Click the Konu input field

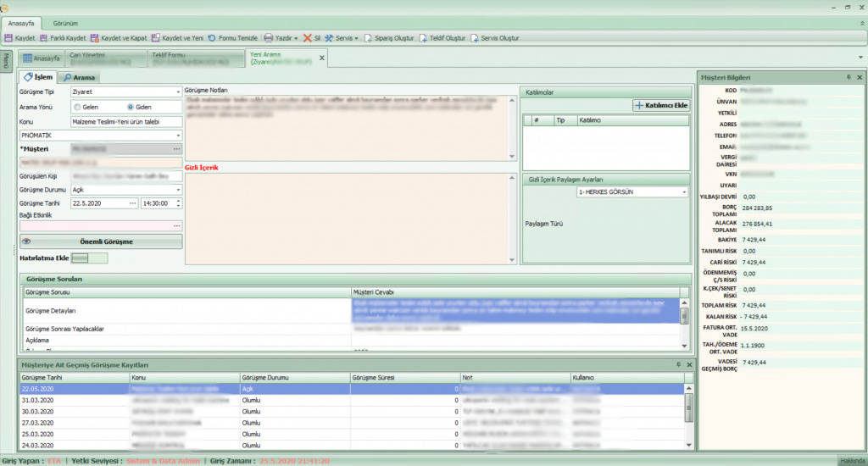pyautogui.click(x=126, y=122)
